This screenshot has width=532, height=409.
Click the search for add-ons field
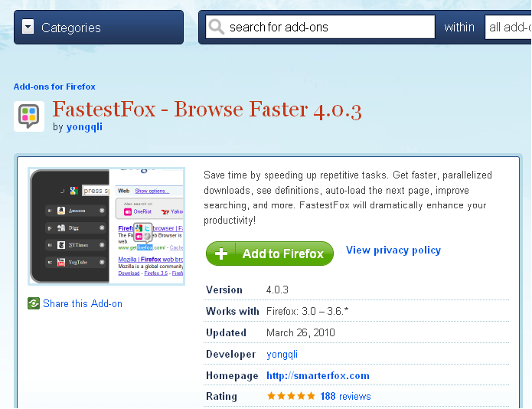[x=320, y=27]
